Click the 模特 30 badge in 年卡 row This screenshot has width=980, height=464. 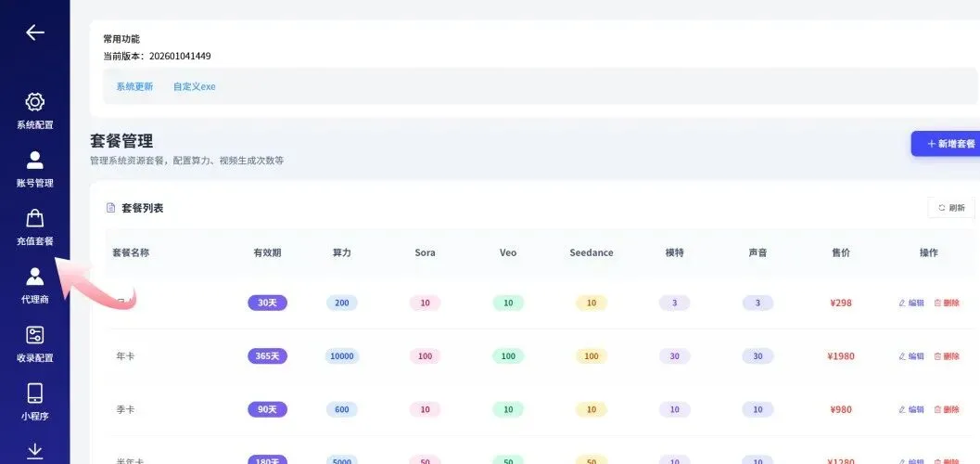click(674, 355)
